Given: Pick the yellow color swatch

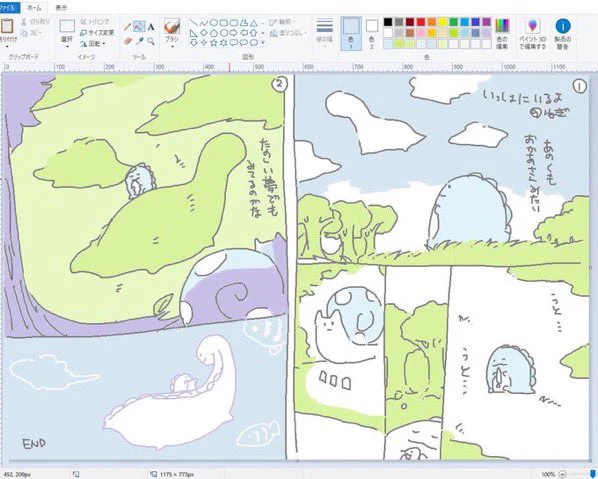Looking at the screenshot, I should pos(443,22).
